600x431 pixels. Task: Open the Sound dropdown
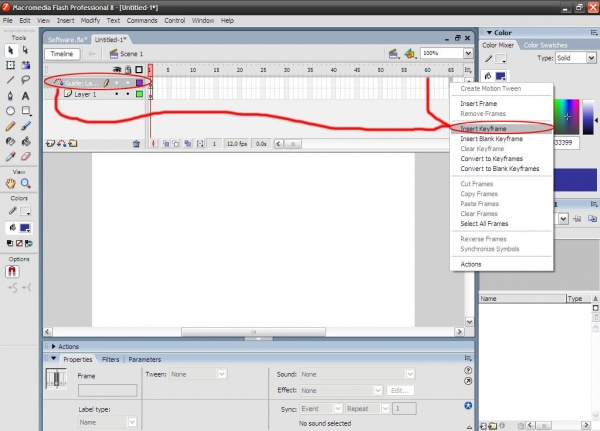[x=410, y=374]
